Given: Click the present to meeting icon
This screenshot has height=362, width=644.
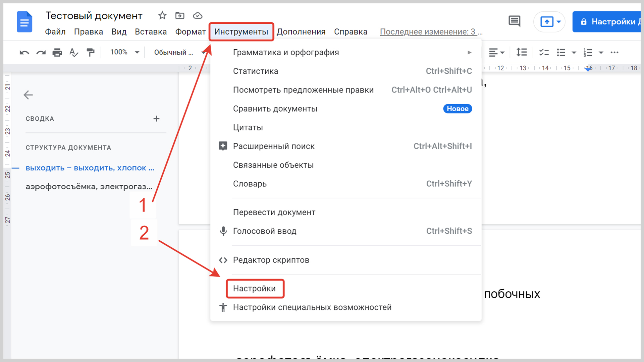Looking at the screenshot, I should pyautogui.click(x=547, y=22).
